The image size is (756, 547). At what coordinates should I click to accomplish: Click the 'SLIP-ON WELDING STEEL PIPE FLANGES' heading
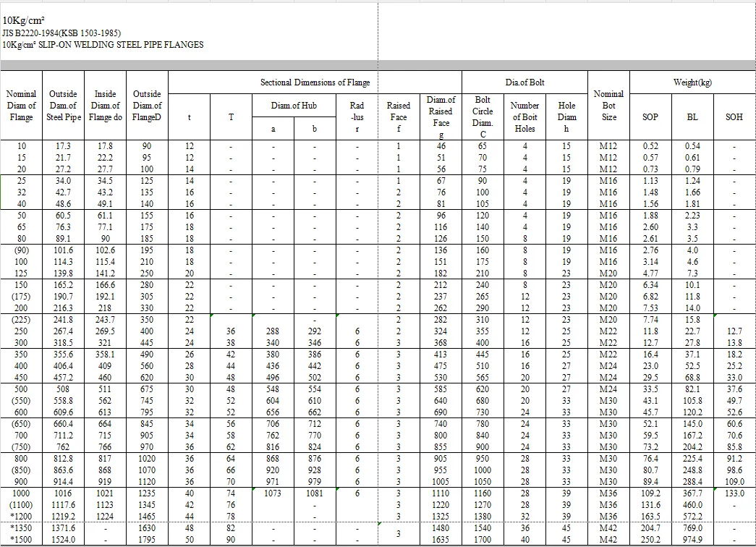click(x=121, y=44)
